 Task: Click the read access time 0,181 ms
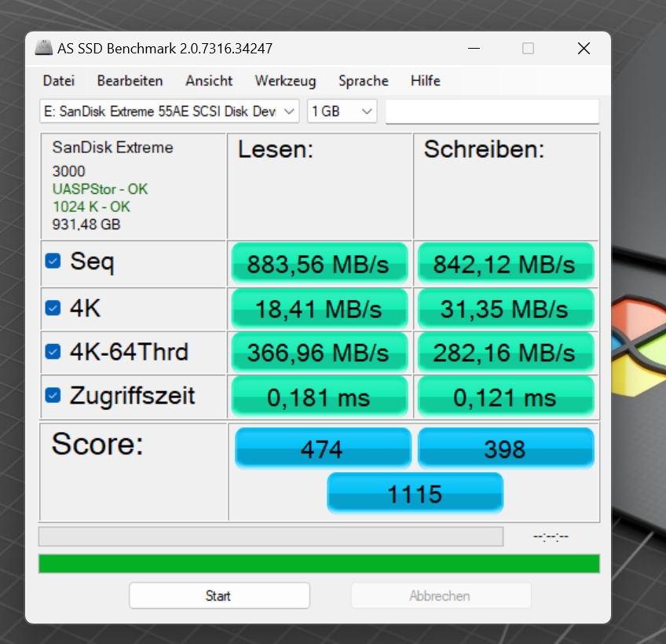click(320, 397)
